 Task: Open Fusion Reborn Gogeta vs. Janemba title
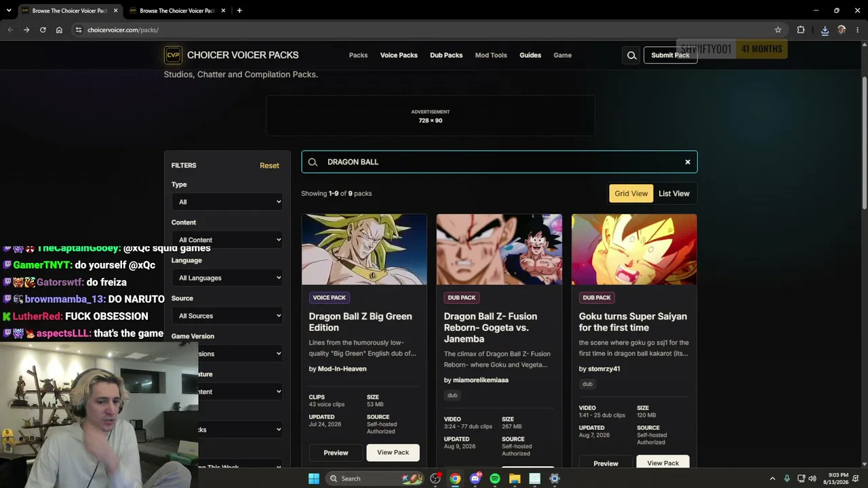point(490,327)
